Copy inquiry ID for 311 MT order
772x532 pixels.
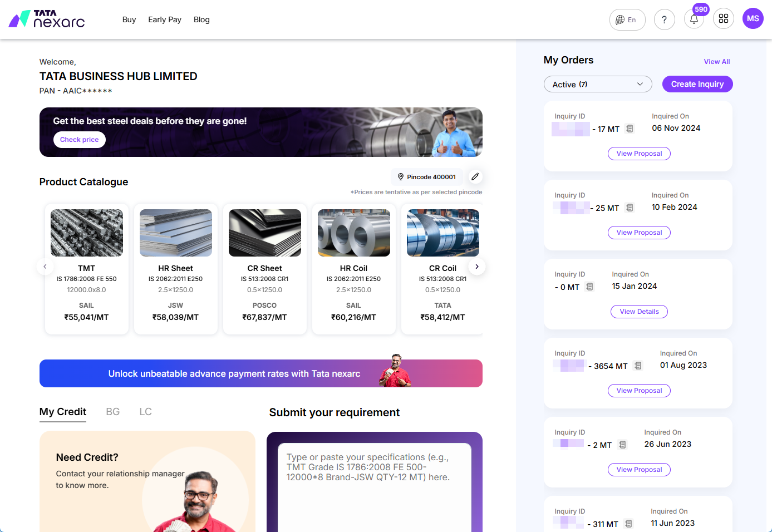[628, 524]
